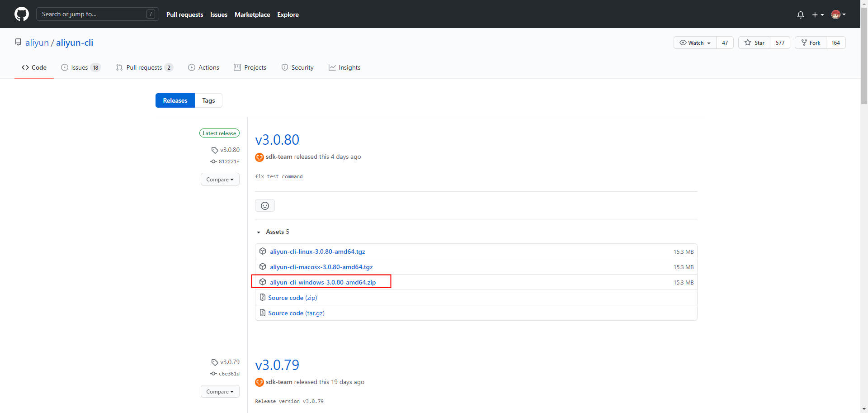Switch to the Insights tab
The width and height of the screenshot is (868, 413).
click(x=344, y=67)
